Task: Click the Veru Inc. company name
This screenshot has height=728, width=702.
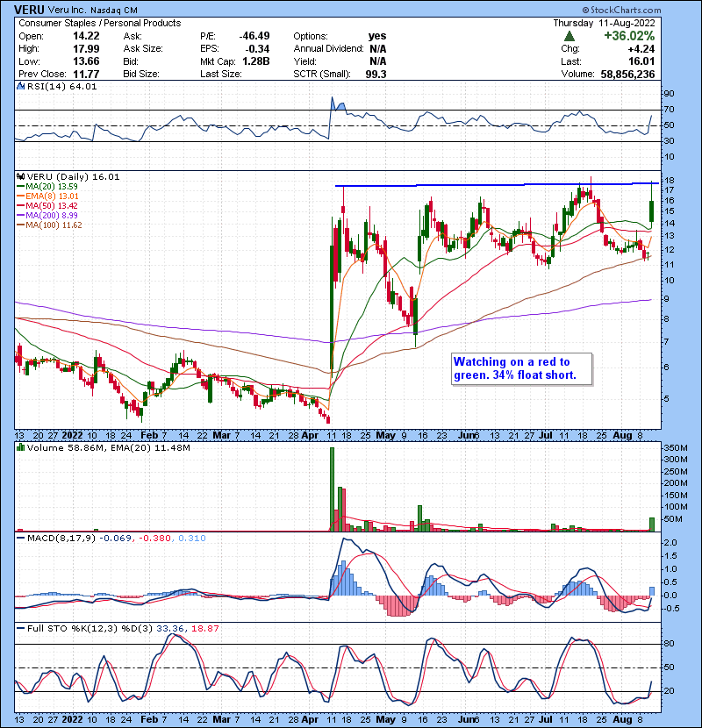Action: (x=68, y=11)
